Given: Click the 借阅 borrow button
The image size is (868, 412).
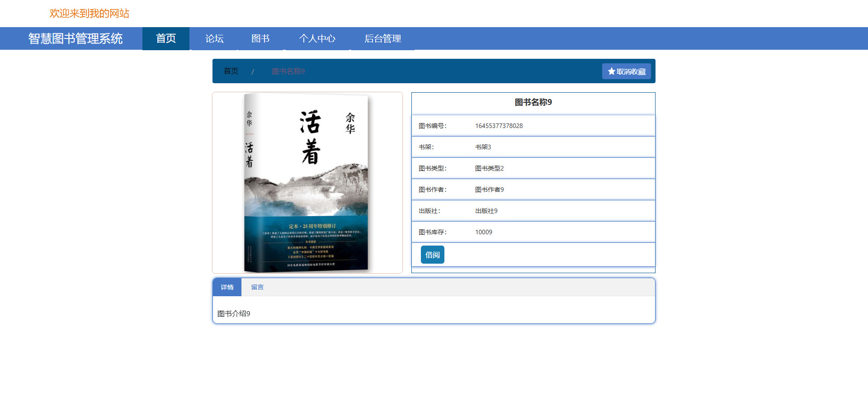Looking at the screenshot, I should (x=433, y=255).
